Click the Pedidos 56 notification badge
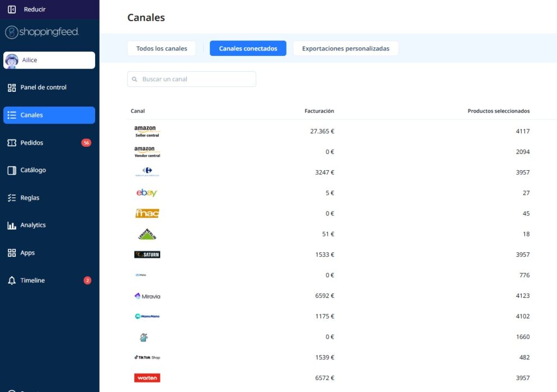The width and height of the screenshot is (557, 392). pyautogui.click(x=86, y=143)
